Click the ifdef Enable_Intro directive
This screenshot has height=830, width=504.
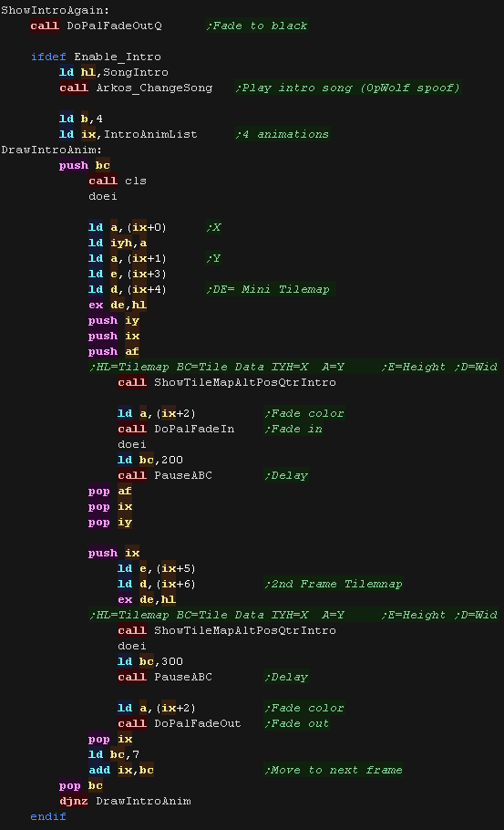click(96, 57)
